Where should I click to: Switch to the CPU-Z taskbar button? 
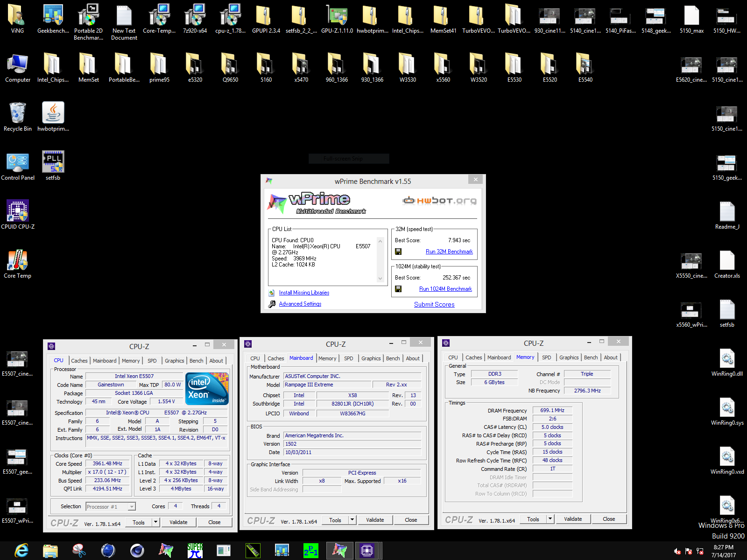tap(367, 551)
